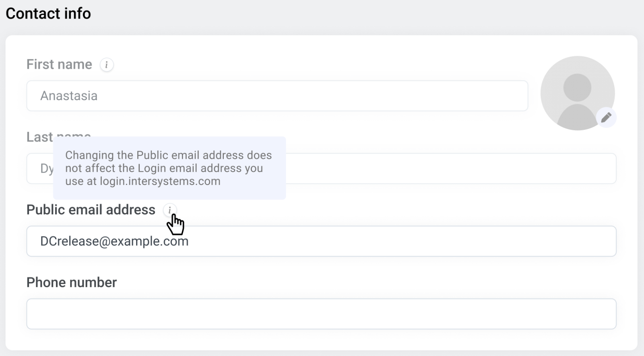The height and width of the screenshot is (356, 644).
Task: Click the pencil edit icon on avatar
Action: pos(606,117)
